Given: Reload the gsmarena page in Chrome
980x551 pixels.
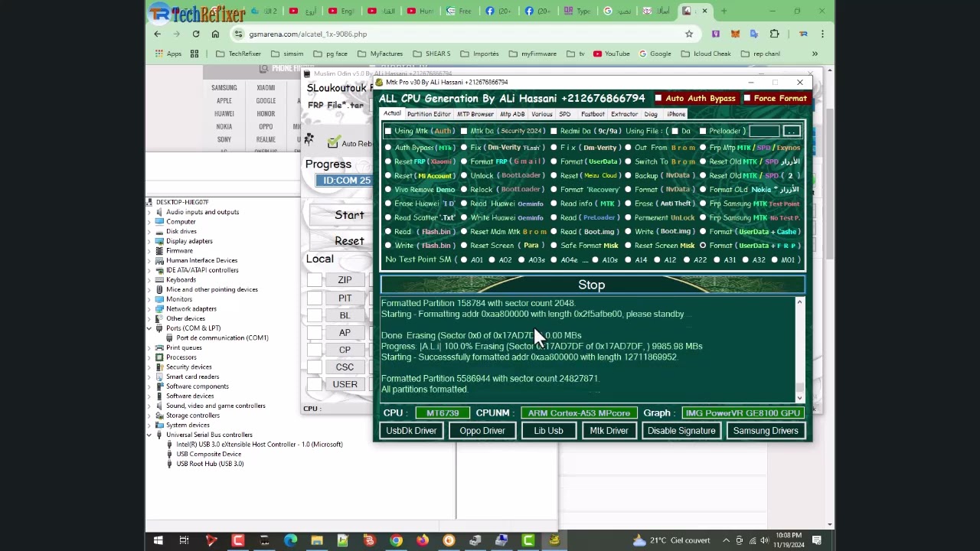Looking at the screenshot, I should point(196,34).
